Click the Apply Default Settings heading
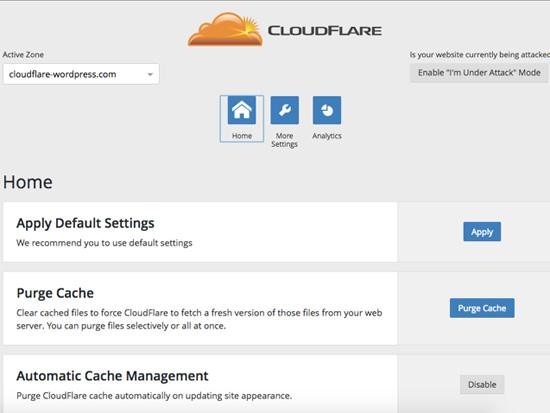The image size is (550, 413). coord(85,224)
